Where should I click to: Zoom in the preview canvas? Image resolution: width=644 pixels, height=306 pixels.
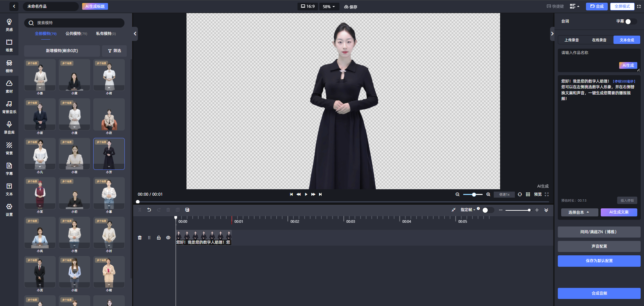488,194
